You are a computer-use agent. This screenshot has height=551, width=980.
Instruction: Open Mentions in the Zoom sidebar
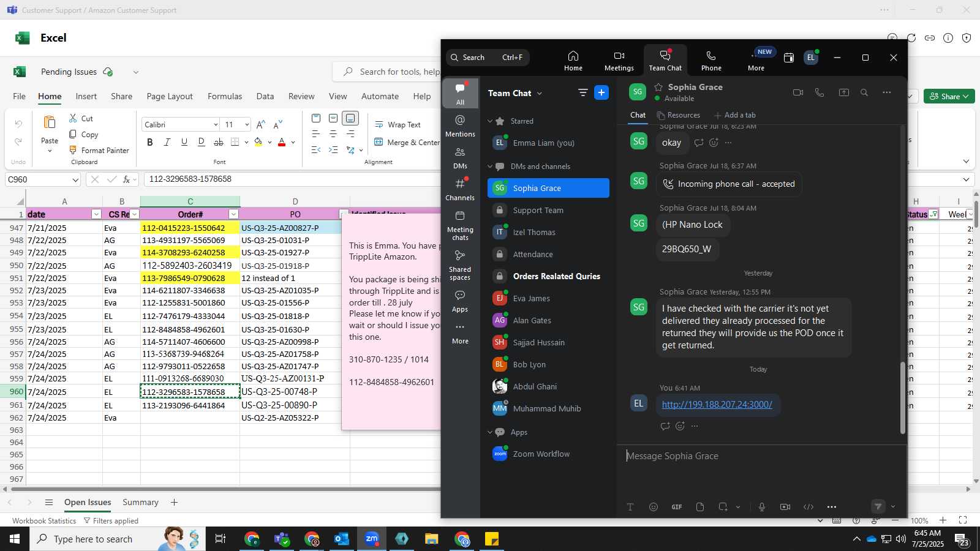tap(460, 126)
